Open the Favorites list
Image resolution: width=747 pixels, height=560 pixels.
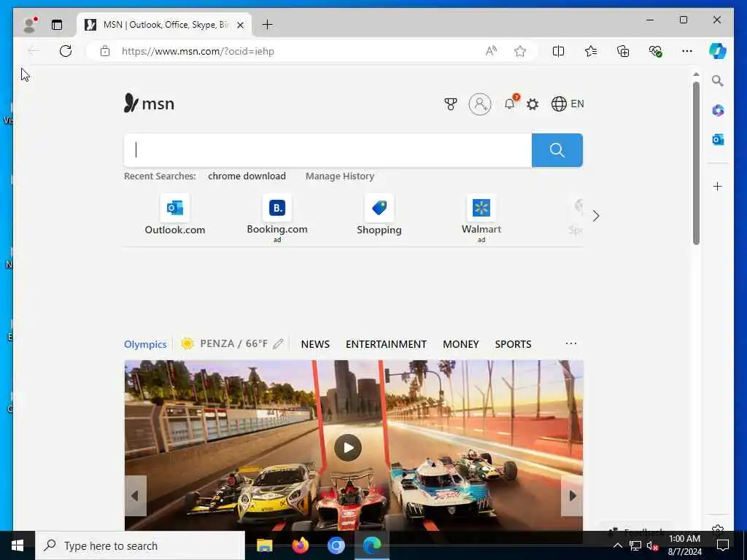pos(591,51)
